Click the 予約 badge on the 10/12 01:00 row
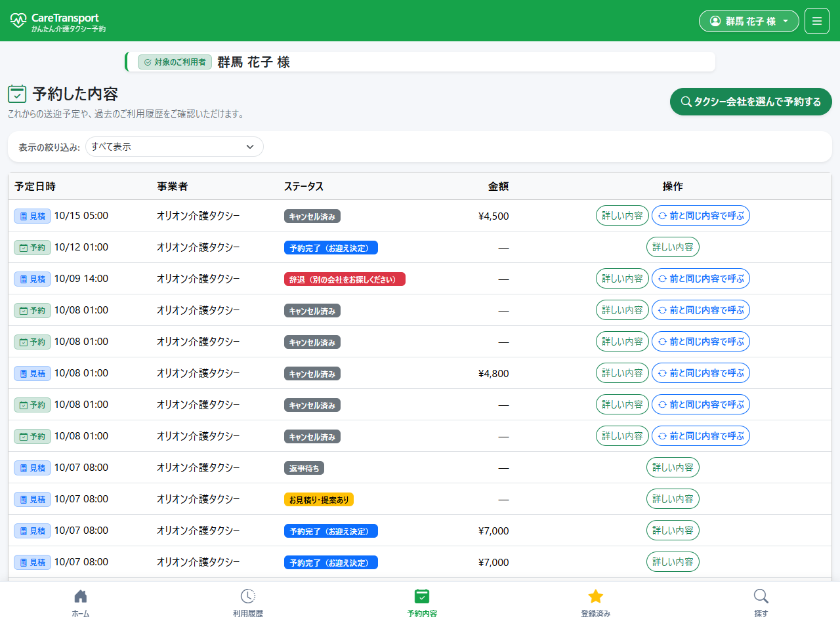The width and height of the screenshot is (840, 623). [33, 247]
